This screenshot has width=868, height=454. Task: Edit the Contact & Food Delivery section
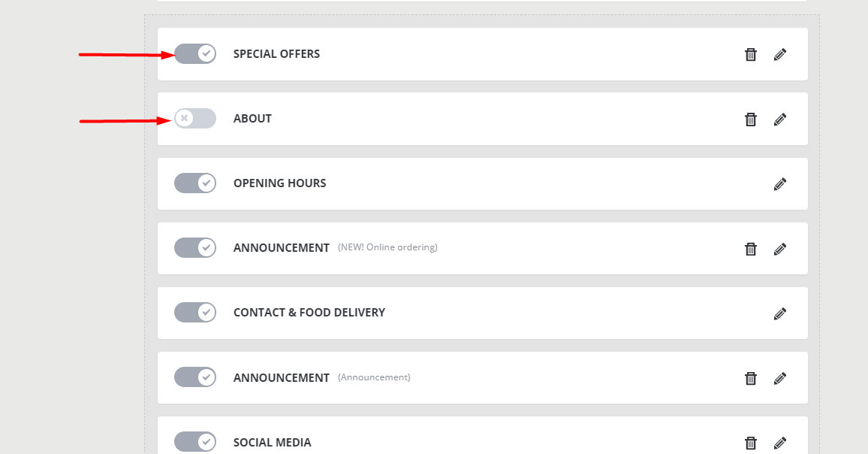point(780,313)
